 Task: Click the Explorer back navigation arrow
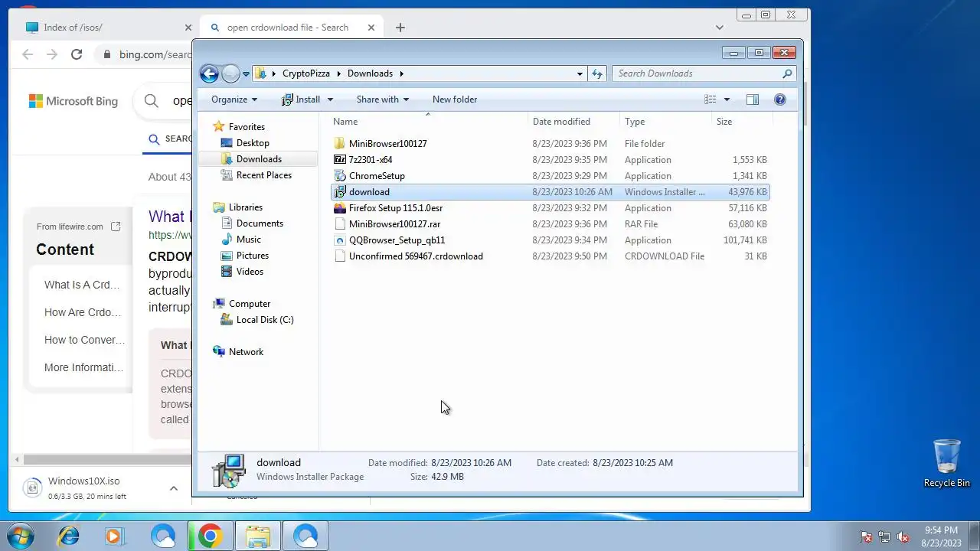(209, 73)
